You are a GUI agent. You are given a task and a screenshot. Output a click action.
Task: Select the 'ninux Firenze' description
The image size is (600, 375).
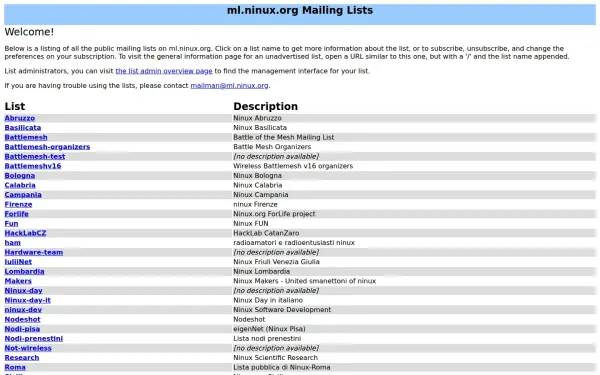click(255, 204)
